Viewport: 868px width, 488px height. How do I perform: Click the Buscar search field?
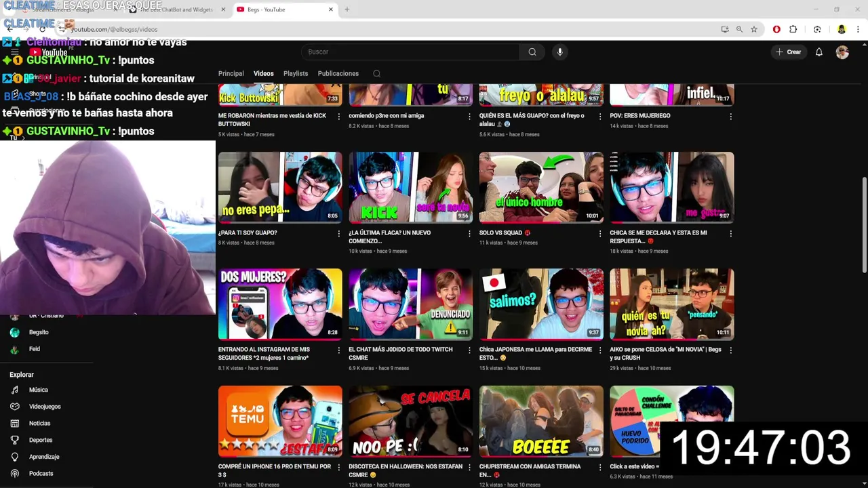coord(410,52)
